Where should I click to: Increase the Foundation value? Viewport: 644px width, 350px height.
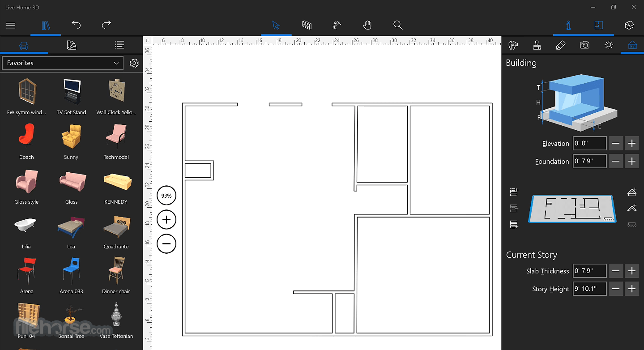click(632, 162)
